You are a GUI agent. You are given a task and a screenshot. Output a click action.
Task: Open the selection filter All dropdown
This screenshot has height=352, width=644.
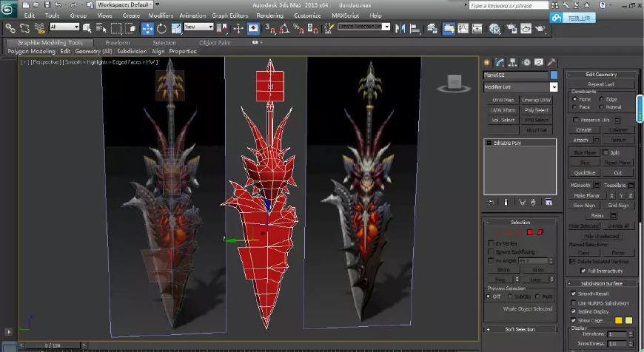tap(64, 27)
